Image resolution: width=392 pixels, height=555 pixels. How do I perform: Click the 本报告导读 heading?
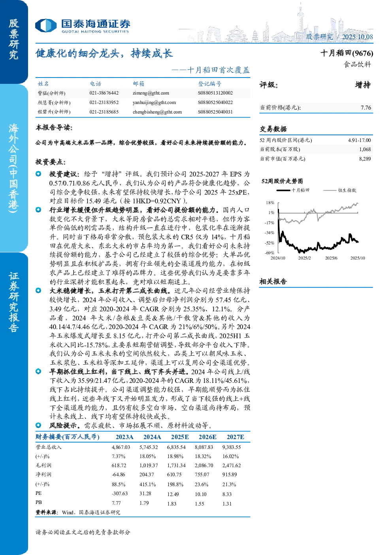click(x=54, y=128)
